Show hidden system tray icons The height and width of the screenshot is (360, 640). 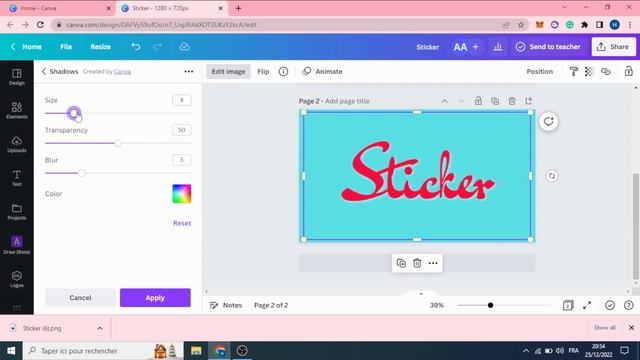[x=526, y=351]
